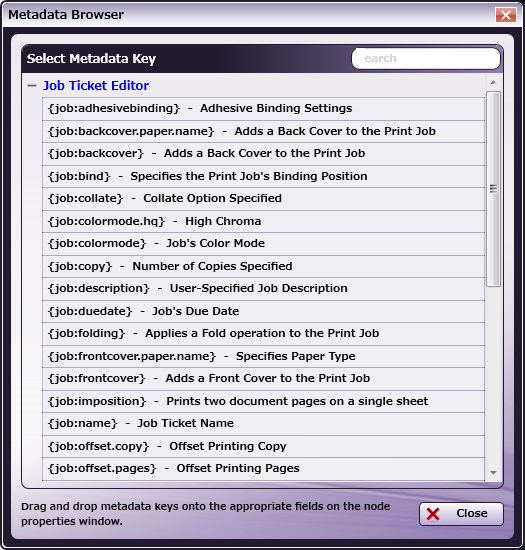Click the red X window close button

coord(506,15)
